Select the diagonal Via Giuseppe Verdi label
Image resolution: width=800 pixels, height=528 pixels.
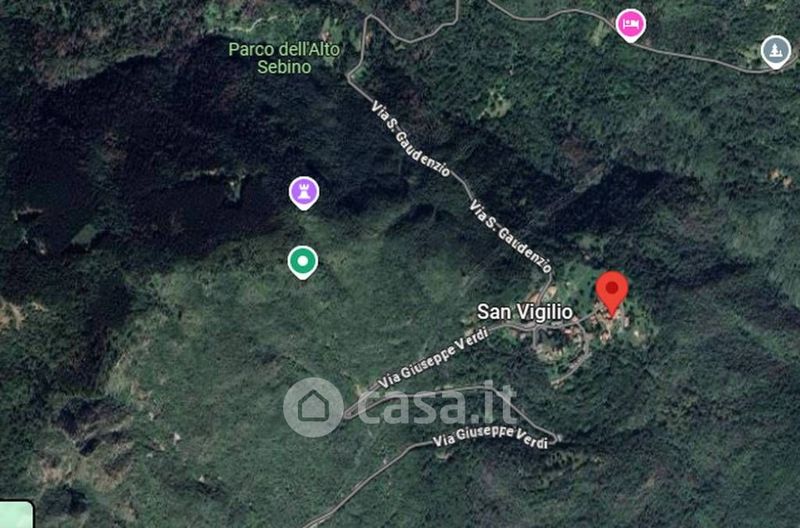433,359
